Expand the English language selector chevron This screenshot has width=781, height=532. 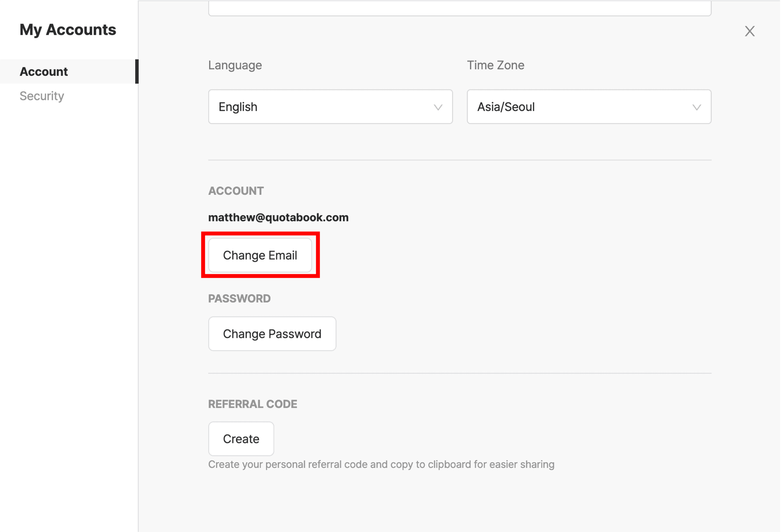438,108
